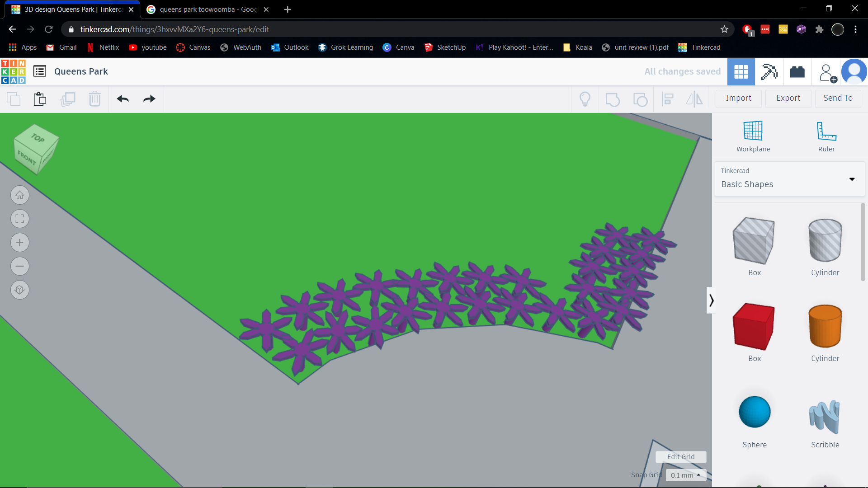Screen dimensions: 868x488
Task: Invite people with add-user icon
Action: coord(827,72)
